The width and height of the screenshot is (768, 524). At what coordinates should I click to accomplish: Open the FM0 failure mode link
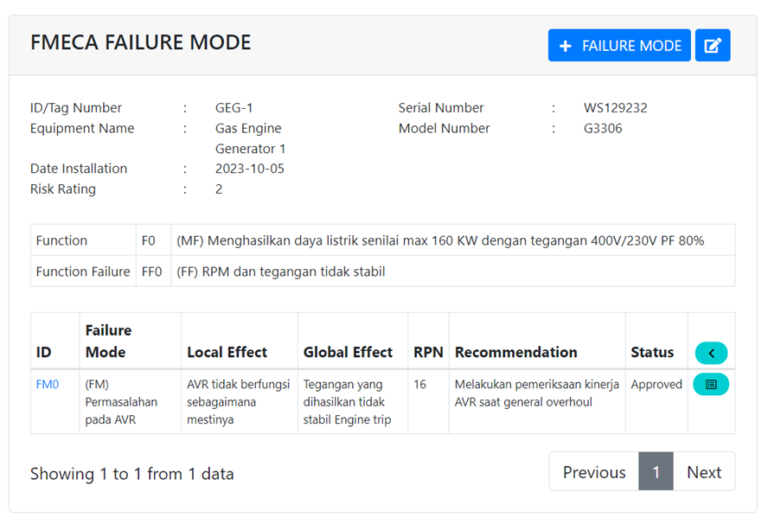click(x=47, y=384)
